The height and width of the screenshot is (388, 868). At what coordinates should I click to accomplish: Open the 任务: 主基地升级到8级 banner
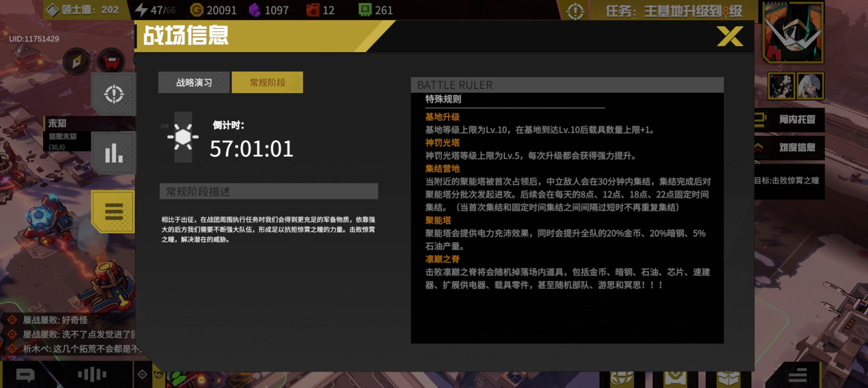tap(674, 11)
